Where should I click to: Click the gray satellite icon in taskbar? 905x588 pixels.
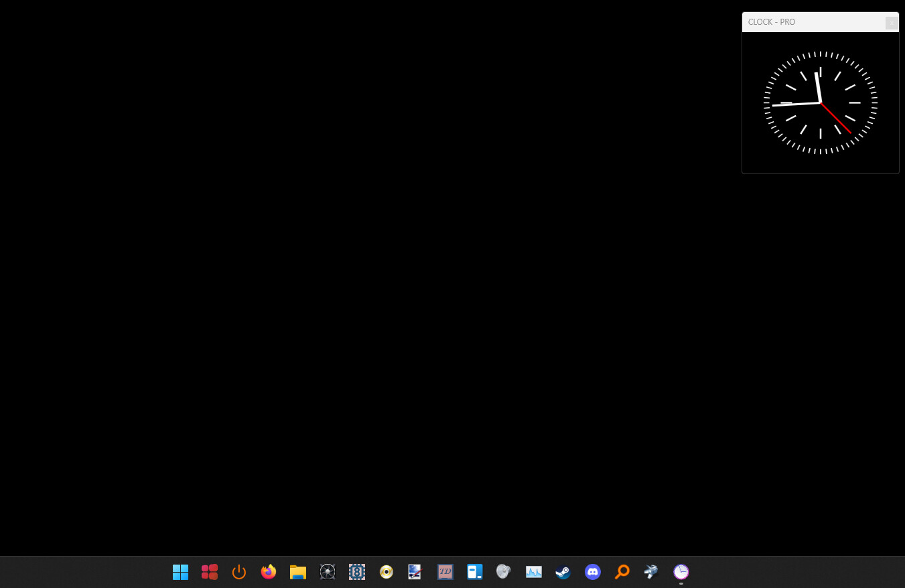tap(651, 572)
